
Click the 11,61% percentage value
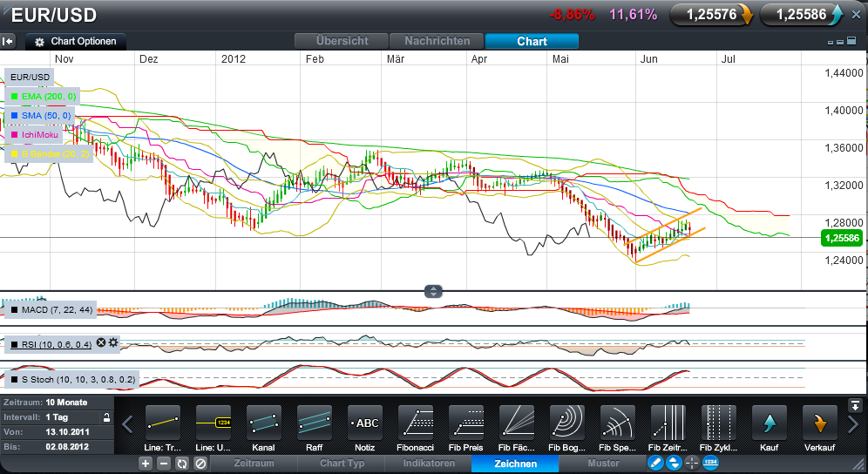pos(634,15)
